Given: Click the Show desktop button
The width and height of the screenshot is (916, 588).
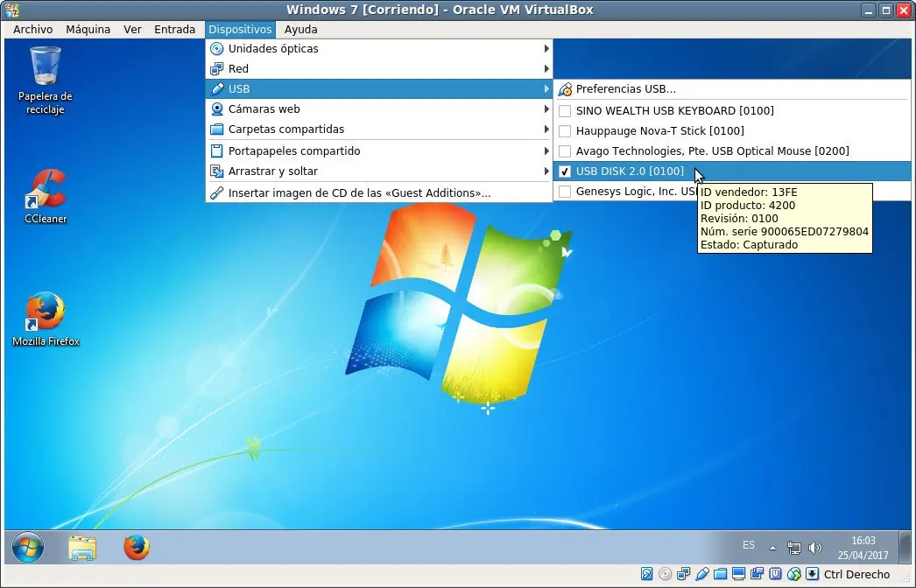Looking at the screenshot, I should click(x=905, y=547).
